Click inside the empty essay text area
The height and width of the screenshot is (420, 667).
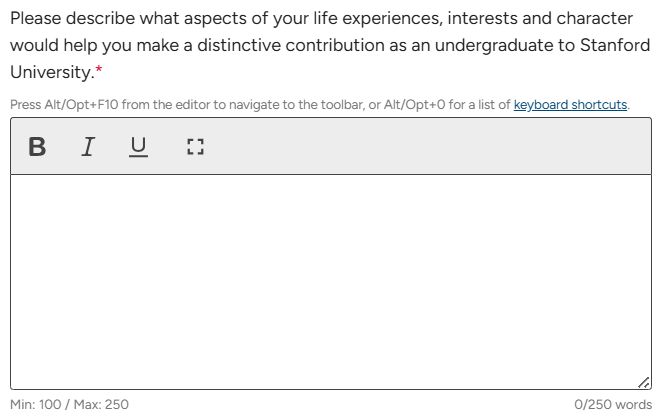pos(332,280)
